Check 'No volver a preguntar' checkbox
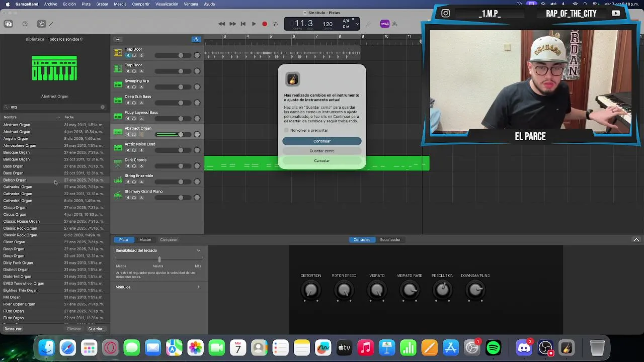The height and width of the screenshot is (362, 644). coord(287,130)
